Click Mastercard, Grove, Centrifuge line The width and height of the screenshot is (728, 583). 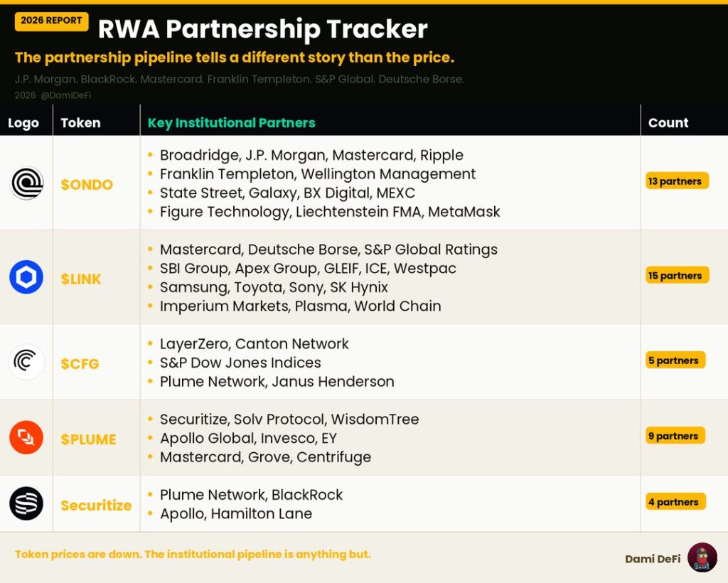(x=266, y=458)
